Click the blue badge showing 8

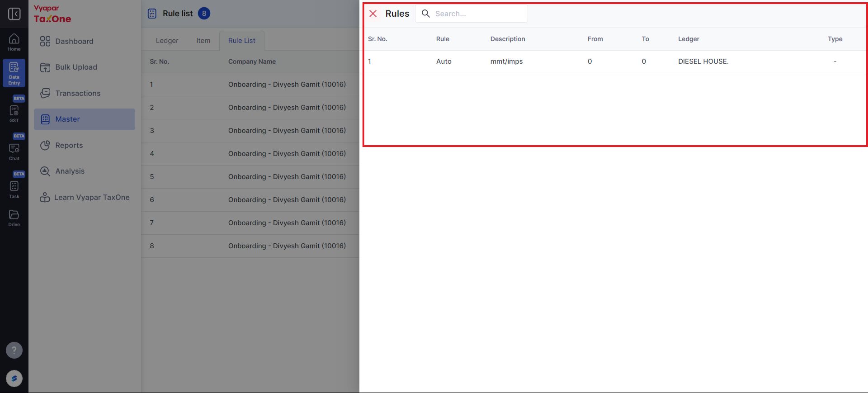tap(204, 14)
